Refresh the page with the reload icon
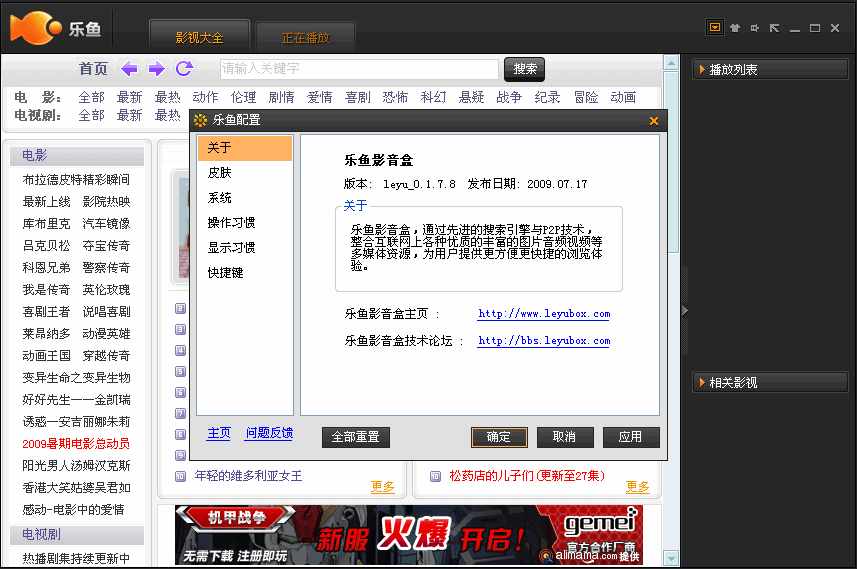857x569 pixels. (x=184, y=68)
